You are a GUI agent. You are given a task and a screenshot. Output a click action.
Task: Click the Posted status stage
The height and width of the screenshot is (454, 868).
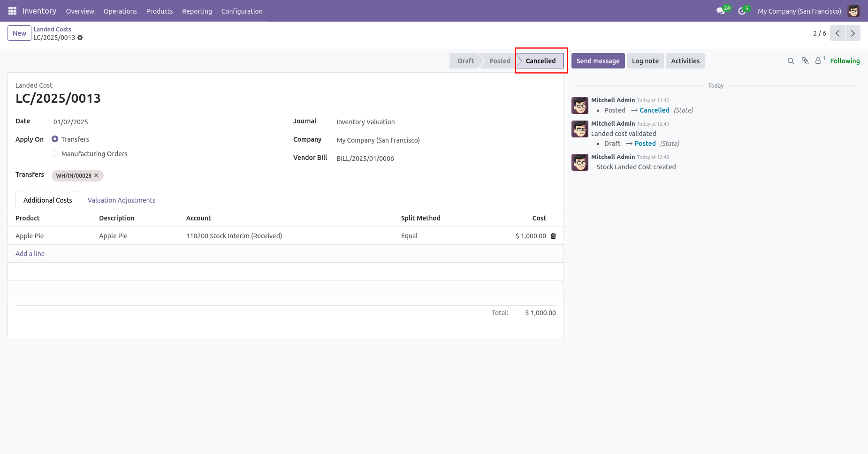500,61
